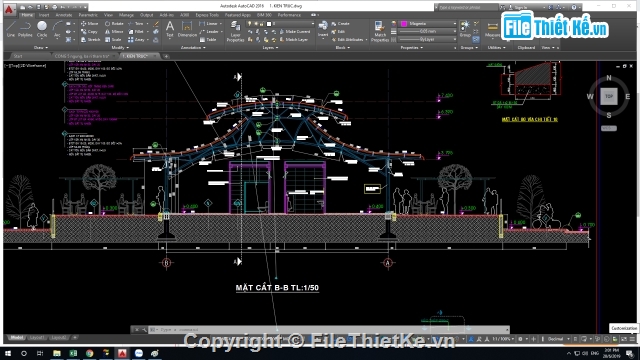Activate the Text annotation tool
Image resolution: width=640 pixels, height=360 pixels.
[170, 29]
